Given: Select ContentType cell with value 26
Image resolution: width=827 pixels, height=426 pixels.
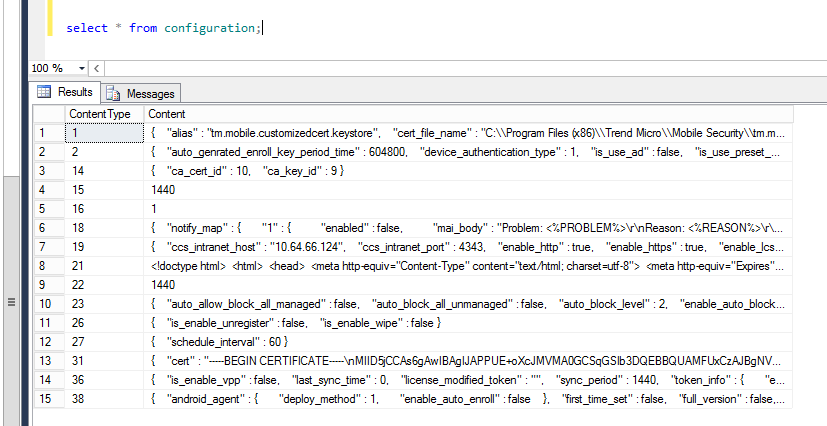Looking at the screenshot, I should (x=104, y=323).
